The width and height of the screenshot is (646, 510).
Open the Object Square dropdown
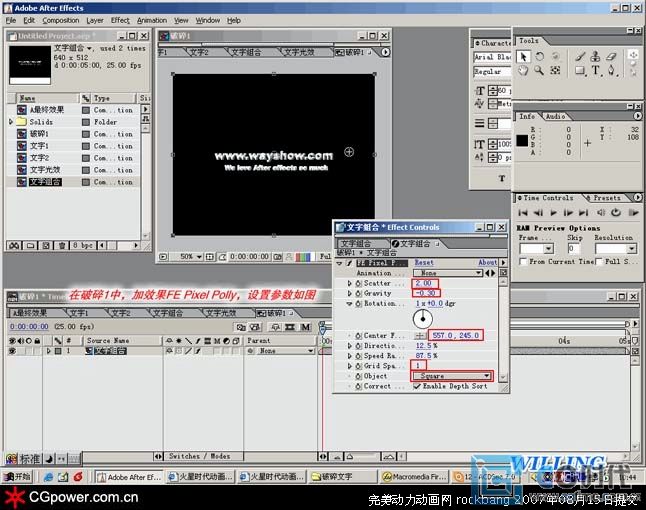(452, 376)
